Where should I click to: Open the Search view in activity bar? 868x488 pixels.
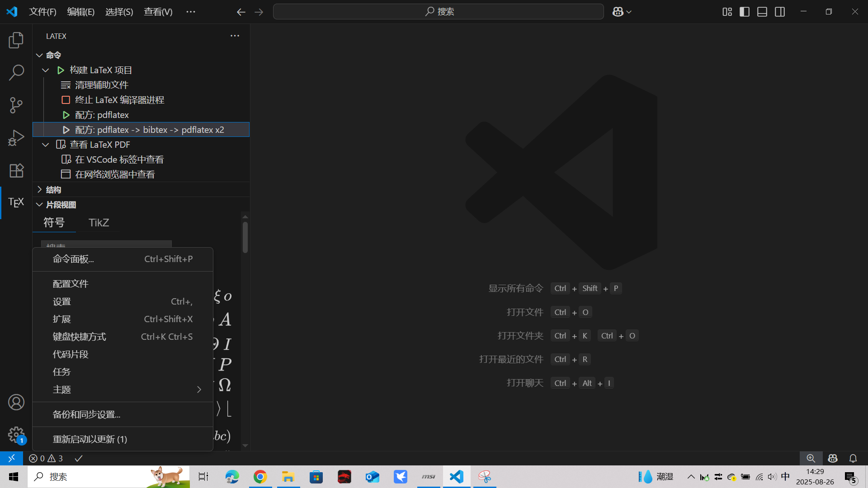coord(16,73)
